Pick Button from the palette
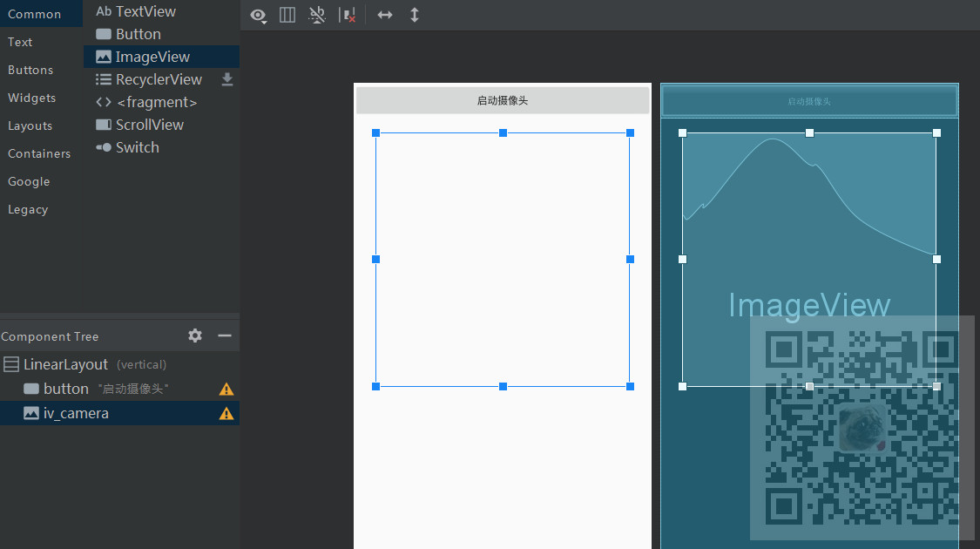 click(x=161, y=34)
